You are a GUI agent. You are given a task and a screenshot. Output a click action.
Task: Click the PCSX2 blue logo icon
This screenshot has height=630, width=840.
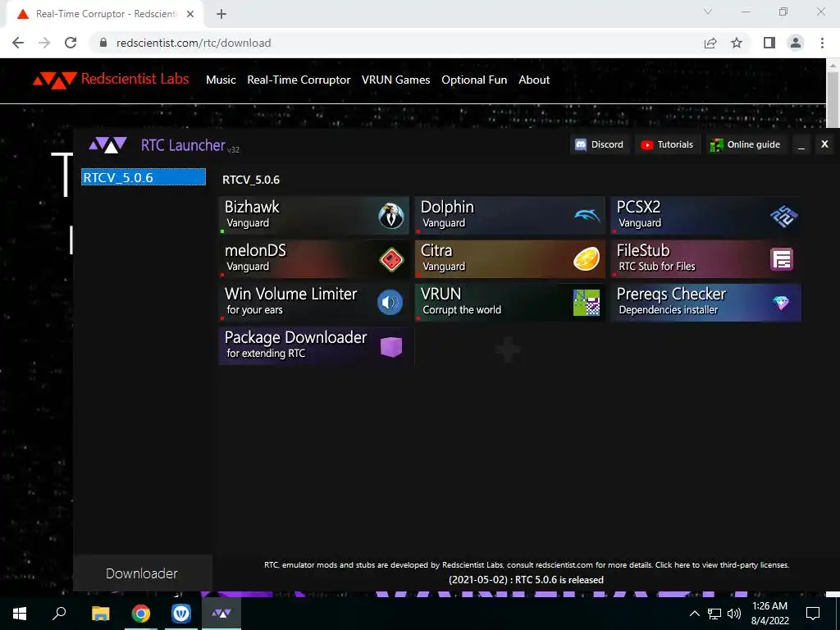click(x=783, y=216)
